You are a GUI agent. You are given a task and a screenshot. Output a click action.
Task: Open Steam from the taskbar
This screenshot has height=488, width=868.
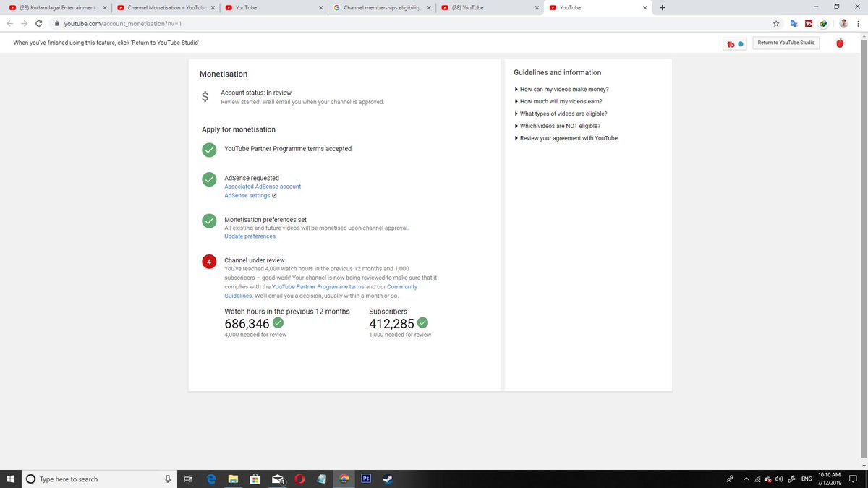pyautogui.click(x=388, y=479)
